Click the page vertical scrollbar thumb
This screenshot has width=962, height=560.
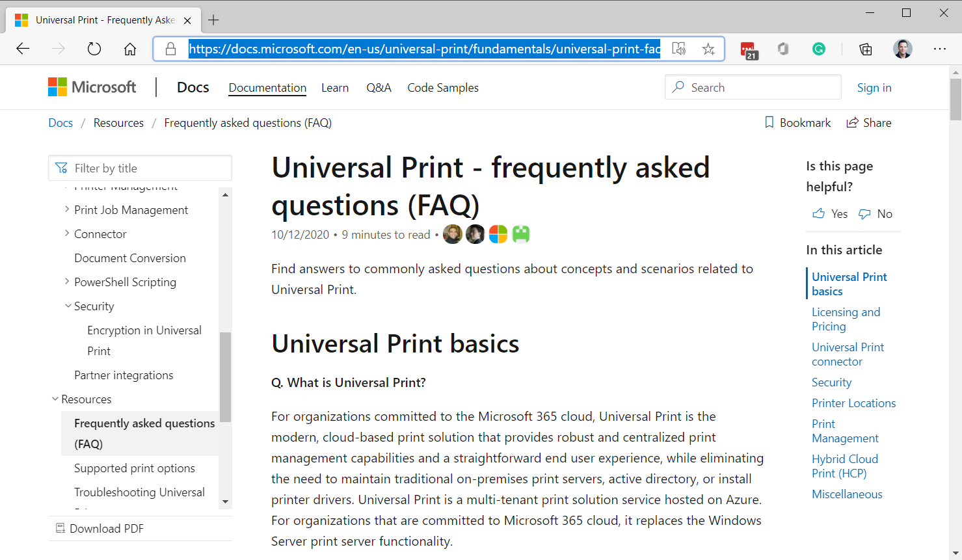point(955,100)
